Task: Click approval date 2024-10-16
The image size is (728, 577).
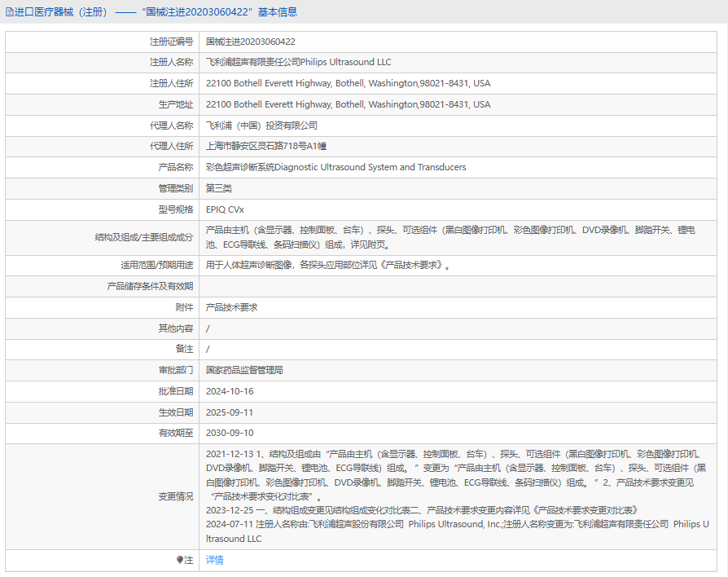Action: coord(230,391)
